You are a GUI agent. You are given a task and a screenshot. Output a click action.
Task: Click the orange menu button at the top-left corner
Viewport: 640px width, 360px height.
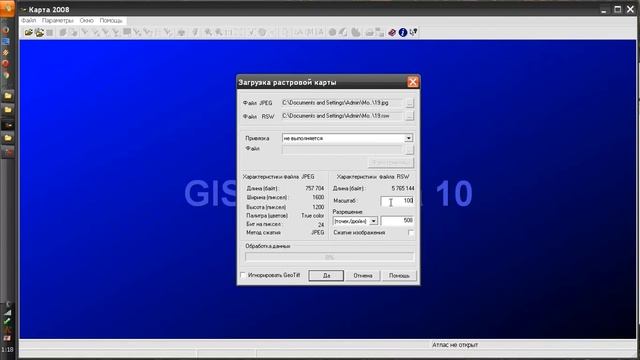pyautogui.click(x=7, y=8)
